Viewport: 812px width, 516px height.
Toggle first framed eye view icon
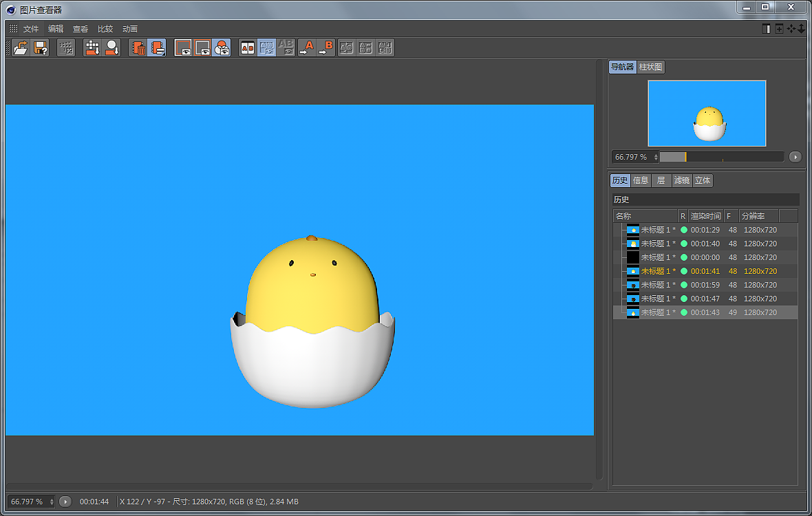[x=183, y=47]
